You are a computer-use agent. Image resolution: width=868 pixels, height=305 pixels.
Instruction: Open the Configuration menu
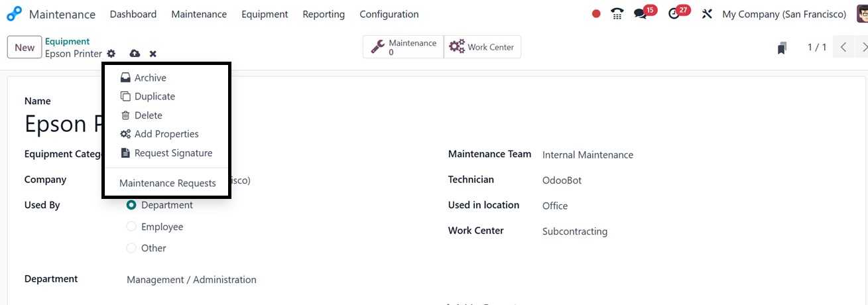point(389,14)
